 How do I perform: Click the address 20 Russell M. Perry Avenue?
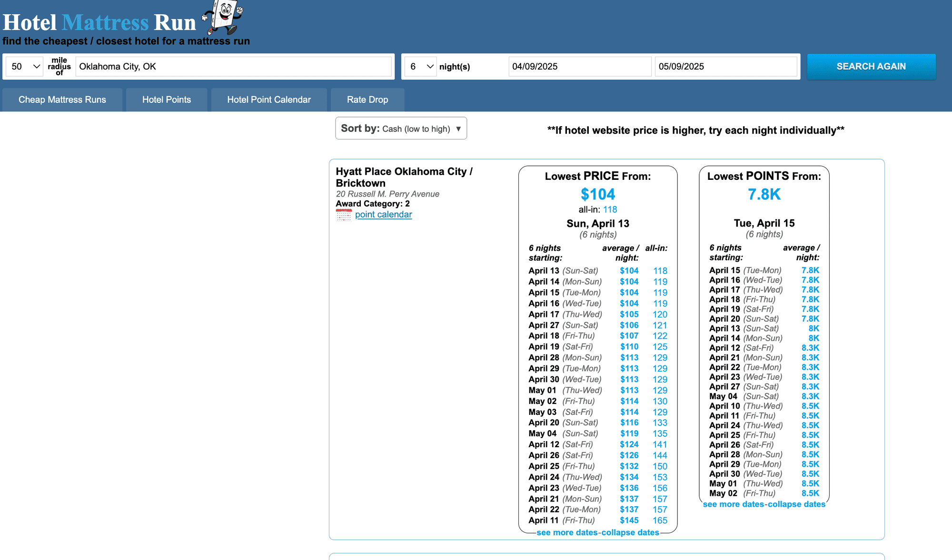387,194
